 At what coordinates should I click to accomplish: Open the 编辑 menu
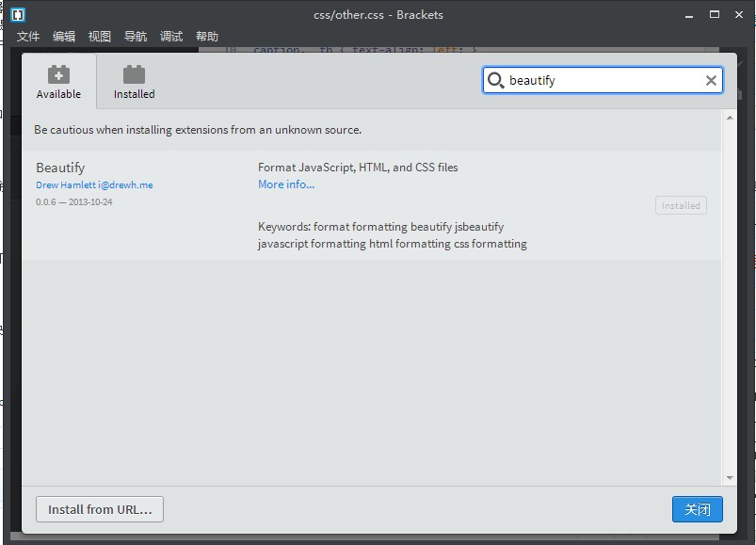(x=64, y=36)
